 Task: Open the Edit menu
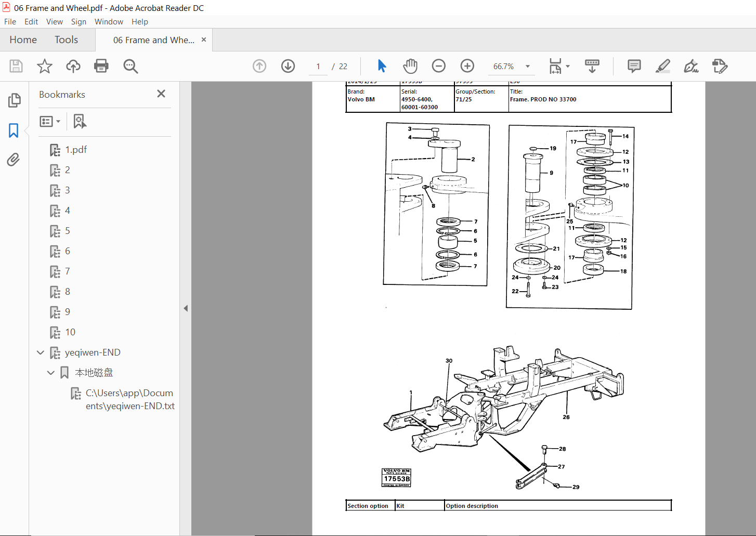pos(31,21)
